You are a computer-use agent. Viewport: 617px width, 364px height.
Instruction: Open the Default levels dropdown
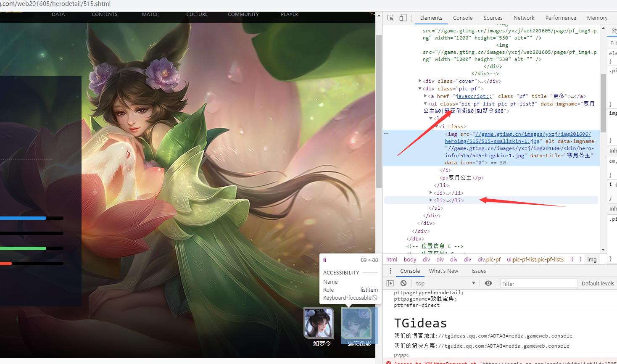click(598, 283)
